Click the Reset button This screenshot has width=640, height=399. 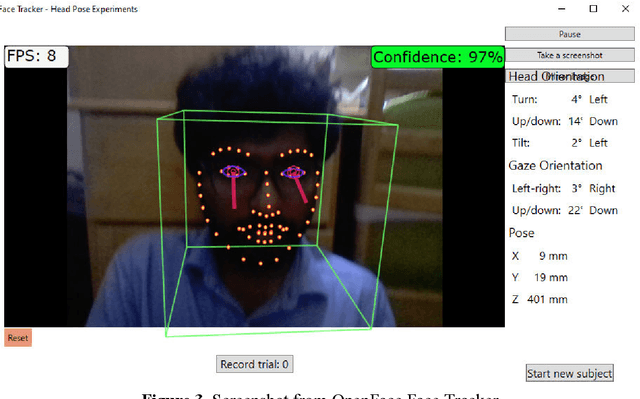pyautogui.click(x=18, y=338)
